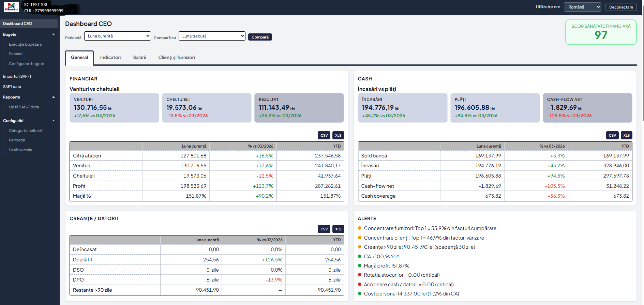Image resolution: width=644 pixels, height=305 pixels.
Task: Click the Venituri summary card
Action: (115, 108)
